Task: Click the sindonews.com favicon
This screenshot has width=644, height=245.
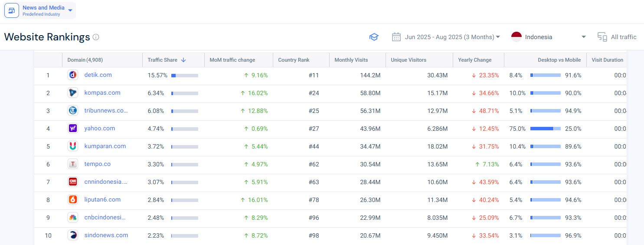Action: pos(73,235)
